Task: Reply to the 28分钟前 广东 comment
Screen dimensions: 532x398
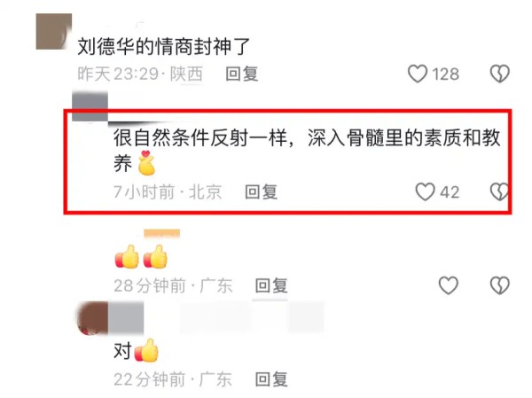Action: (x=271, y=285)
